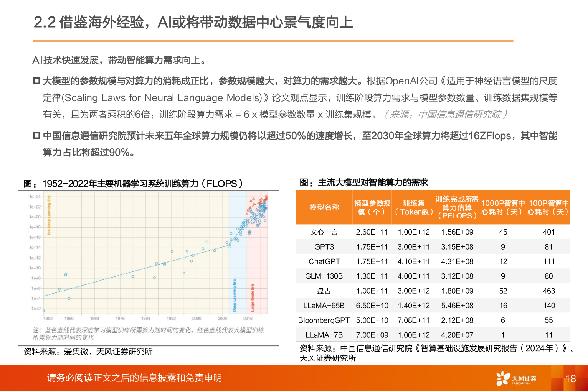The height and width of the screenshot is (391, 588).
Task: Click 6.50E+10 in the LLaMA-65B row
Action: pos(372,306)
